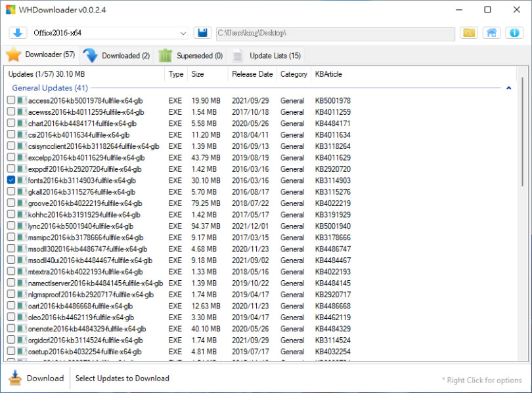
Task: Click file icon of groove2016-kb4022219 row
Action: click(x=22, y=203)
